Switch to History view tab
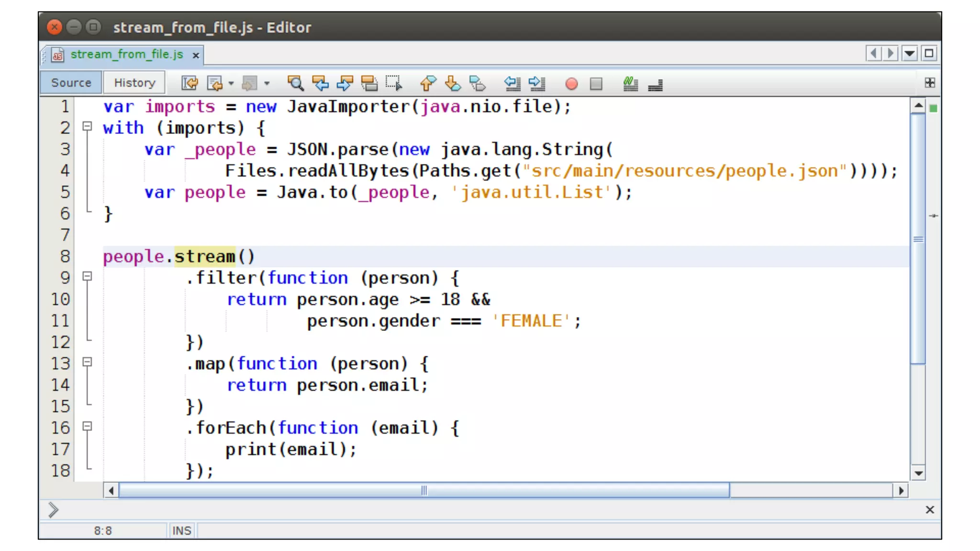 [x=134, y=83]
